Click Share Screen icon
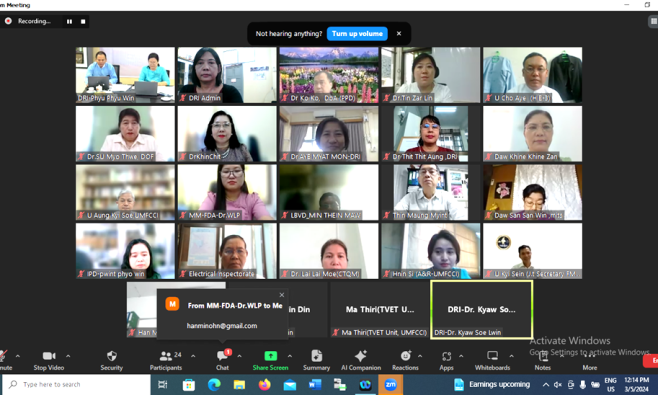The width and height of the screenshot is (658, 395). 271,356
